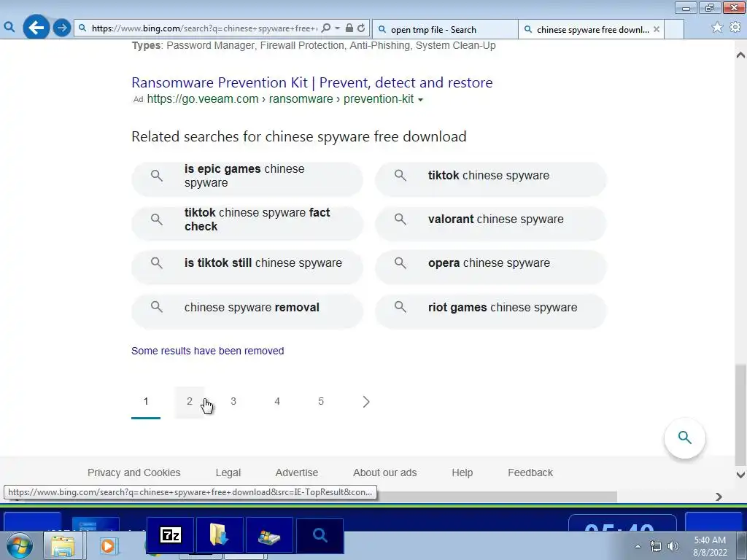This screenshot has width=747, height=560.
Task: Open Windows Media Player taskbar icon
Action: tap(108, 545)
